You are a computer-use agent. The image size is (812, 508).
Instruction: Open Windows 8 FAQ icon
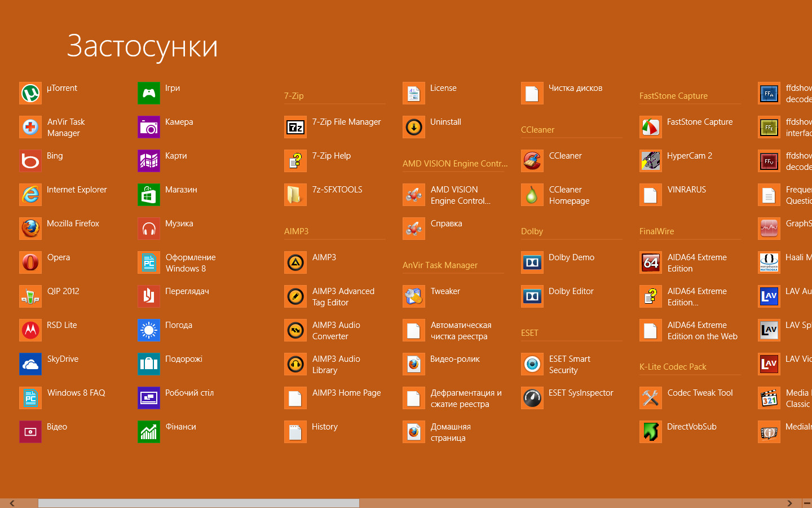coord(30,398)
